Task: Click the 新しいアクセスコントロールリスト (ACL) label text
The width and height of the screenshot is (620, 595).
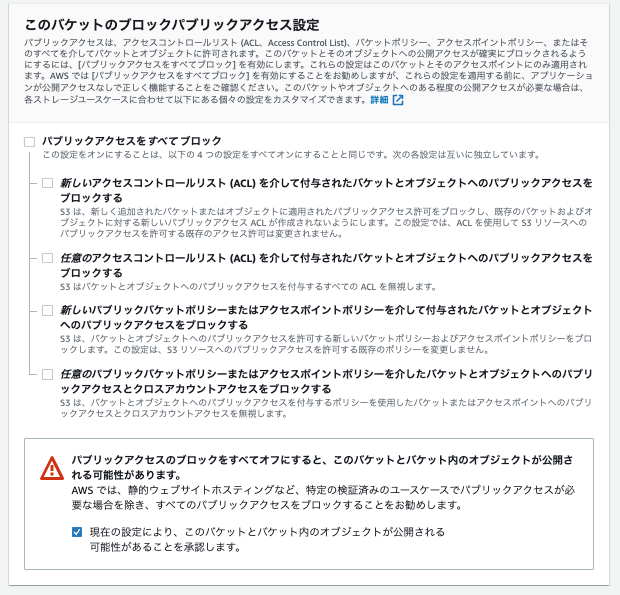Action: pyautogui.click(x=326, y=190)
